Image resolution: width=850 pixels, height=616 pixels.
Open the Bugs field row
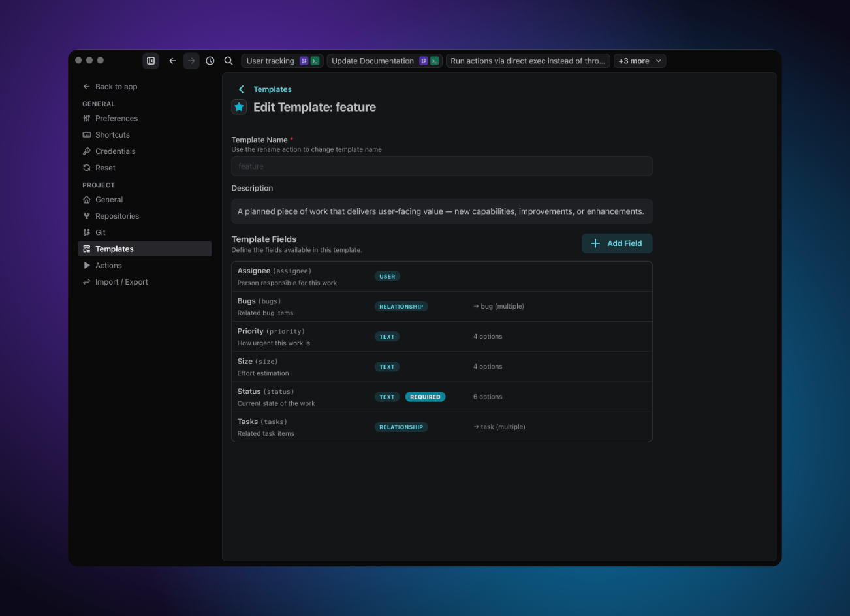click(x=442, y=307)
